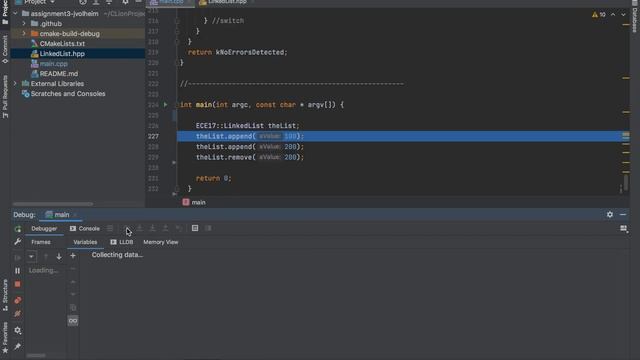Select the Frames tab
The width and height of the screenshot is (640, 360).
tap(41, 242)
